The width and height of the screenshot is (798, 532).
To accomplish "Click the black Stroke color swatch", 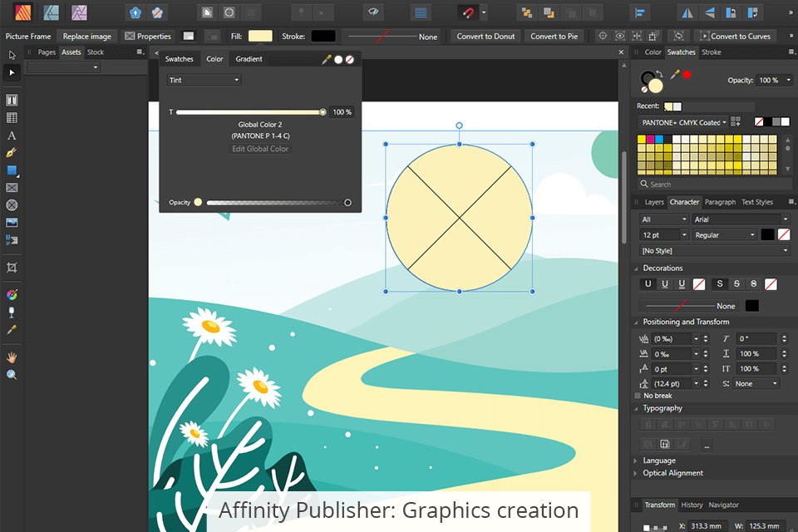I will click(x=323, y=36).
